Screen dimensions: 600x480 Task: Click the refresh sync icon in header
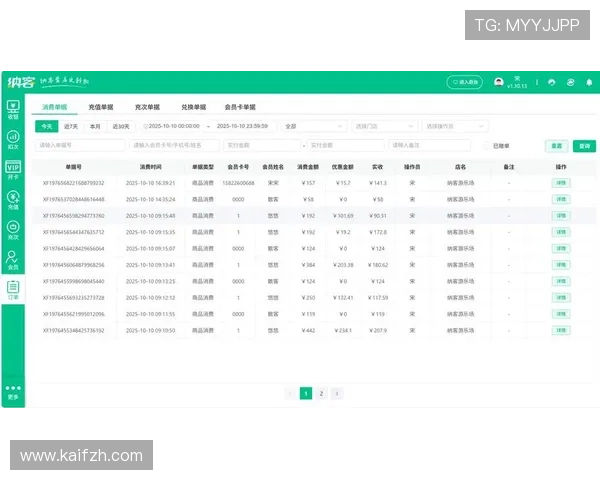point(571,82)
